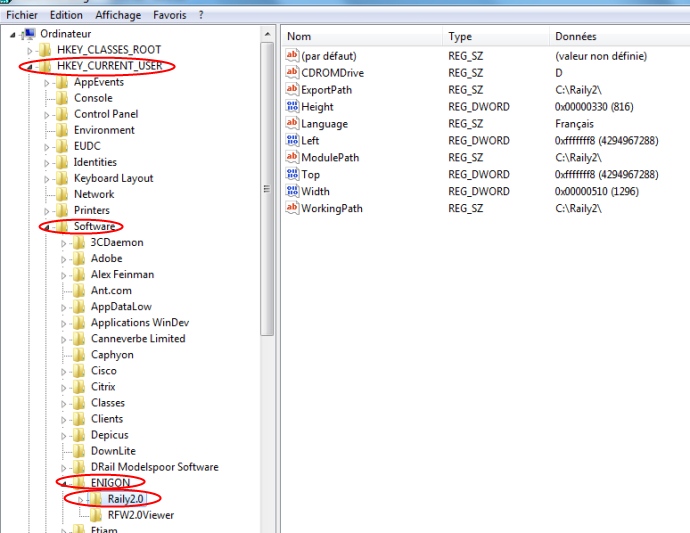
Task: Click the Adobe folder icon
Action: pyautogui.click(x=79, y=258)
